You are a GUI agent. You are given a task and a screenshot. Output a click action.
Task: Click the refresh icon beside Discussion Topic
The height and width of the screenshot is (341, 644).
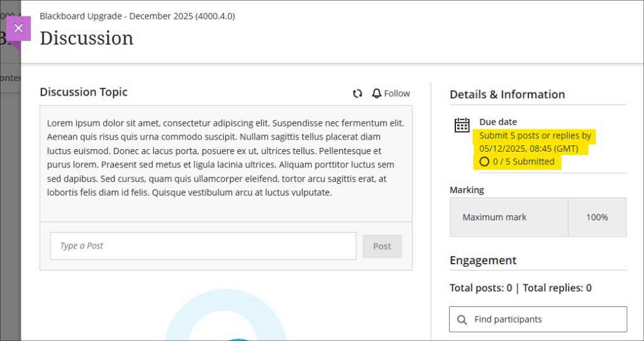(357, 94)
